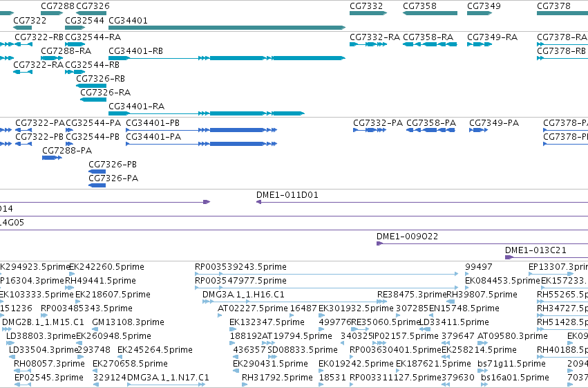Image resolution: width=588 pixels, height=388 pixels.
Task: Select transcript CG7288-RA
Action: click(x=52, y=58)
